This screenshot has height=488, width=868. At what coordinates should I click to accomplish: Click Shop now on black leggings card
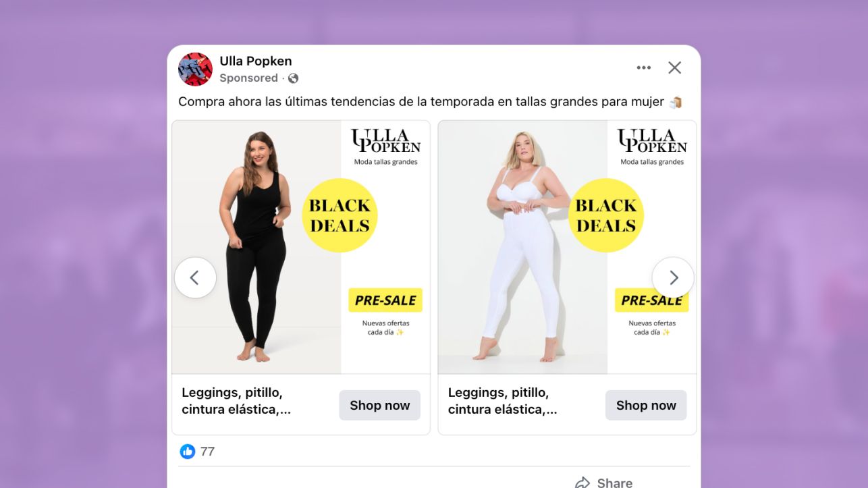click(x=379, y=405)
